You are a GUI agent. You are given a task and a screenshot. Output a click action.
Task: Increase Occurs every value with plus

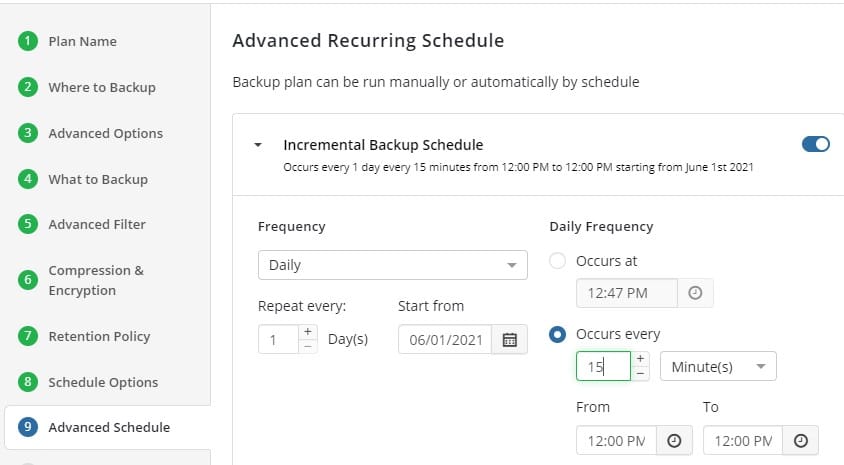click(x=640, y=358)
